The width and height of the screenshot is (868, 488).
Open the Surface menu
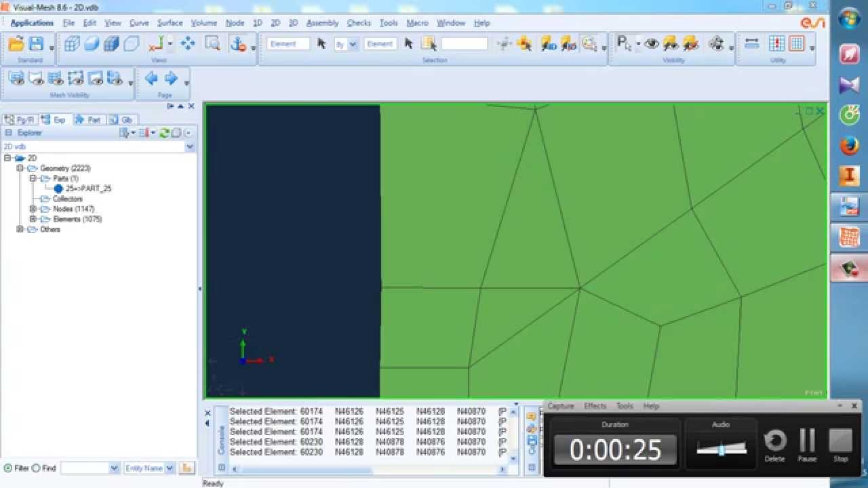(170, 22)
